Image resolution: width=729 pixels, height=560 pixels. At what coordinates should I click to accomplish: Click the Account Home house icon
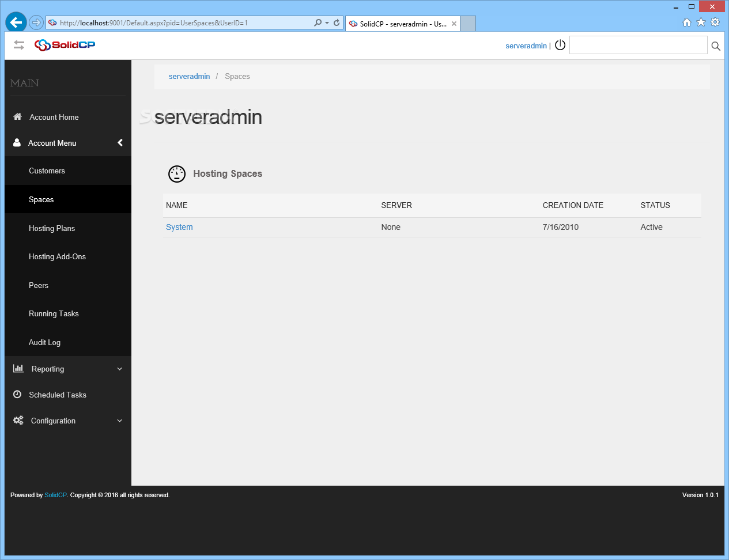tap(17, 116)
